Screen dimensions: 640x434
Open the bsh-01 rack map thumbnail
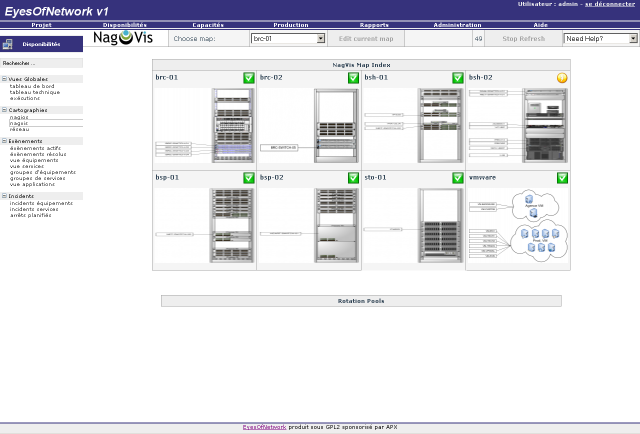point(413,125)
